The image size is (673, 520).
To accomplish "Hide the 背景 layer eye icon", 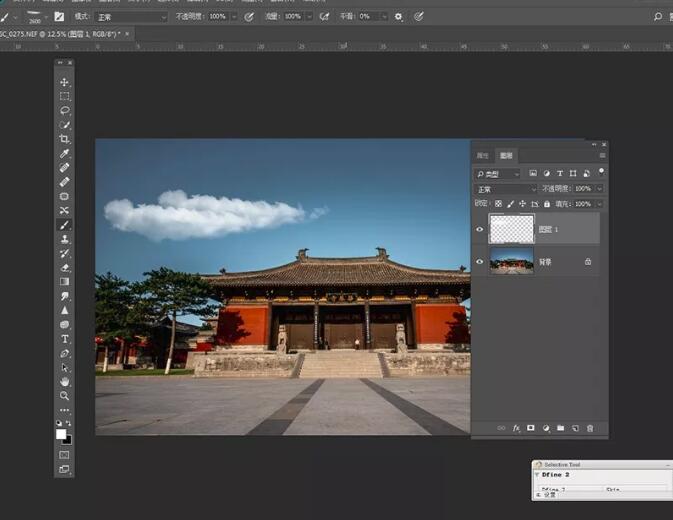I will tap(479, 262).
